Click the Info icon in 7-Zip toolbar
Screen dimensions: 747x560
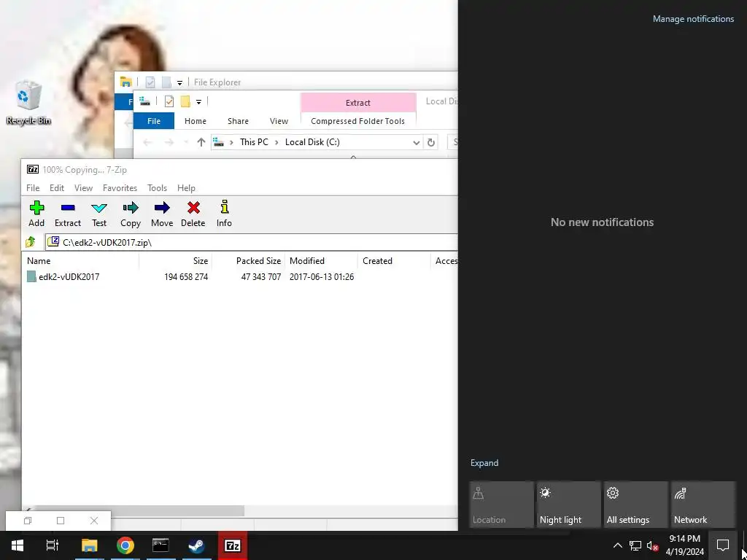tap(224, 214)
